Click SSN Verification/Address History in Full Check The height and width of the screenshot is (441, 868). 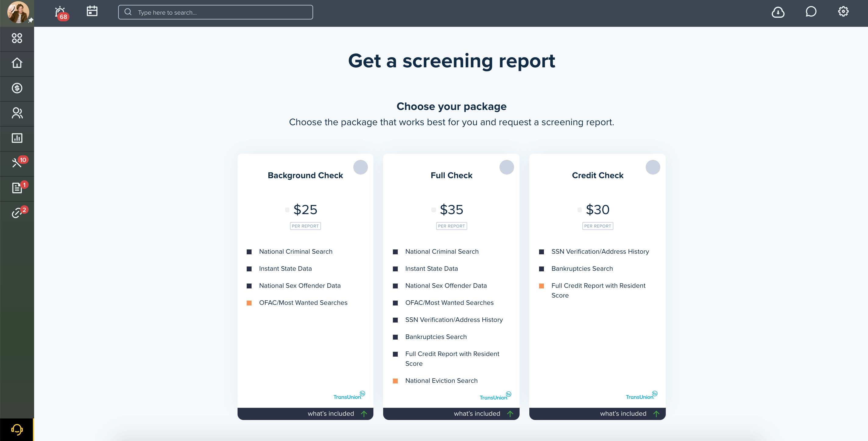point(454,320)
